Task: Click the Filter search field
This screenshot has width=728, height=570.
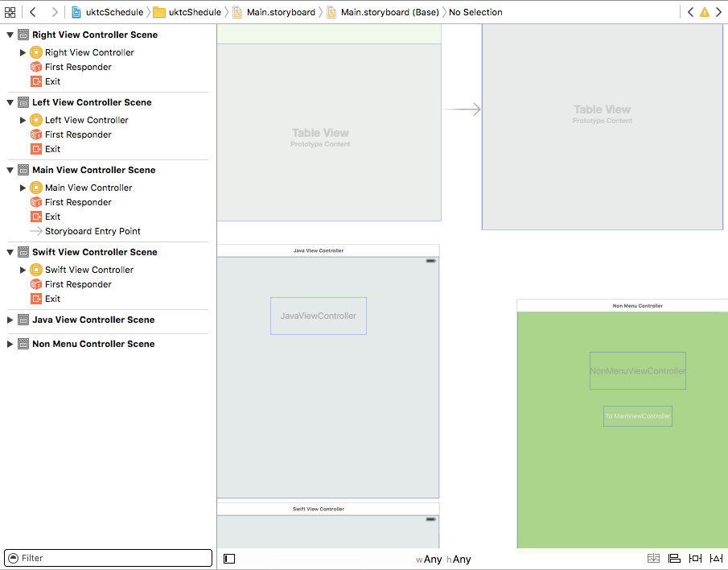Action: [108, 558]
